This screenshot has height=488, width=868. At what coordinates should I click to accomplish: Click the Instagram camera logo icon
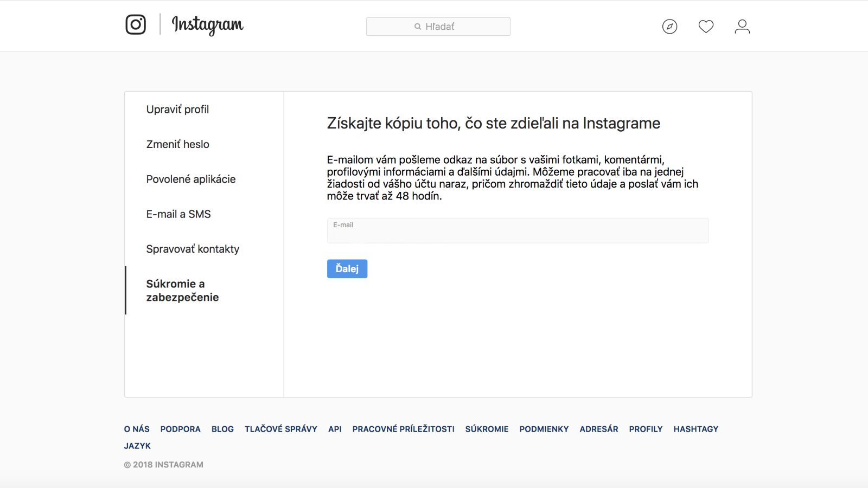pyautogui.click(x=136, y=24)
